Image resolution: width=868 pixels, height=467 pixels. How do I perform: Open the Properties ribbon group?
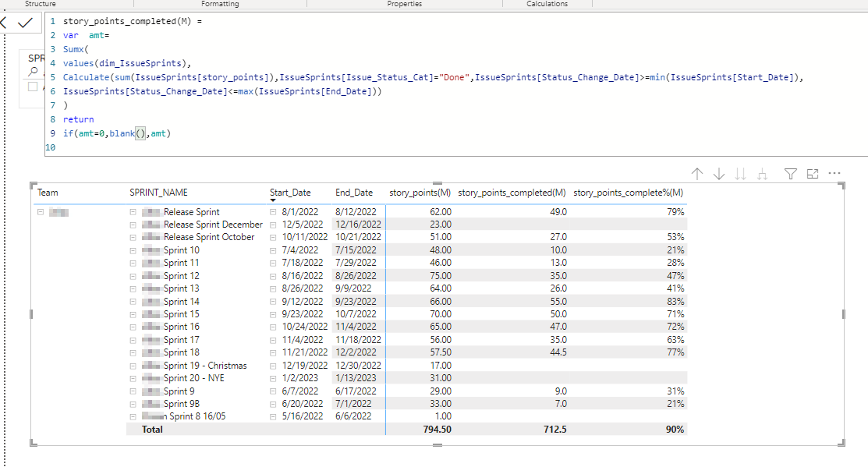[405, 3]
